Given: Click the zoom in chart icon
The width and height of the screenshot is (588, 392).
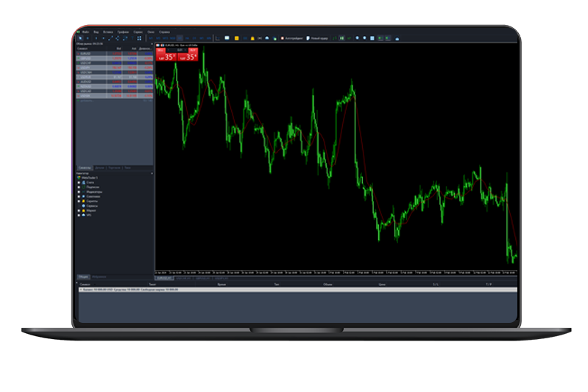Looking at the screenshot, I should pyautogui.click(x=358, y=38).
